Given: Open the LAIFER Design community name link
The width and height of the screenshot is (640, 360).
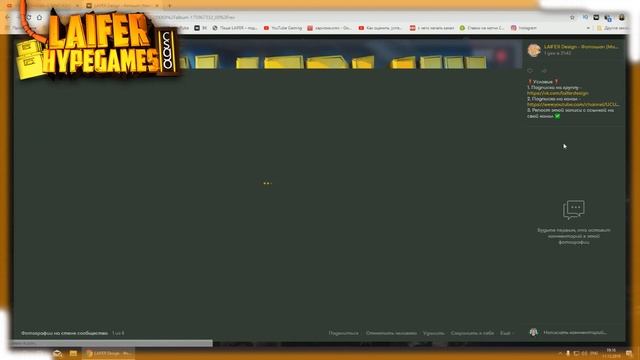Looking at the screenshot, I should (581, 47).
